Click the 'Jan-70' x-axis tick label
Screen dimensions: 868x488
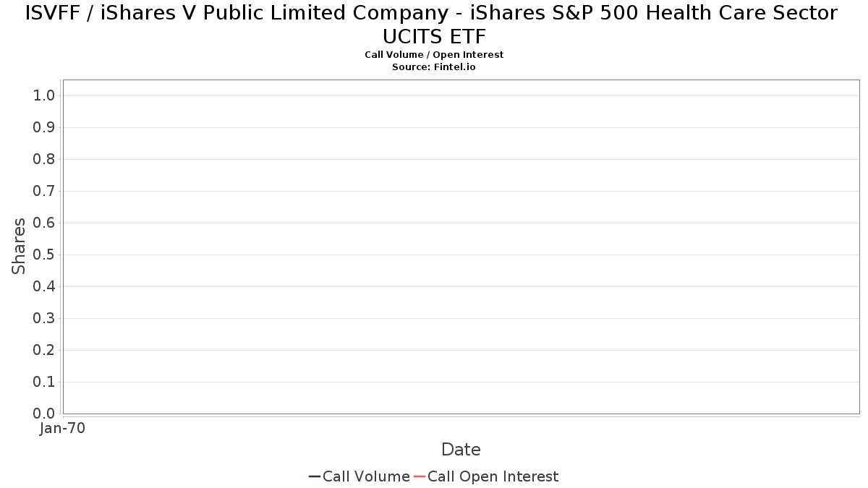pos(62,428)
